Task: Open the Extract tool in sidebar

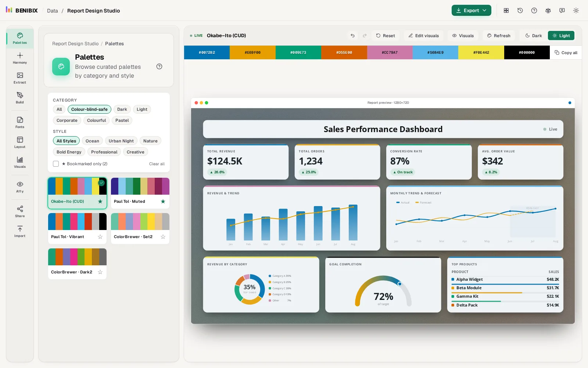Action: point(20,78)
